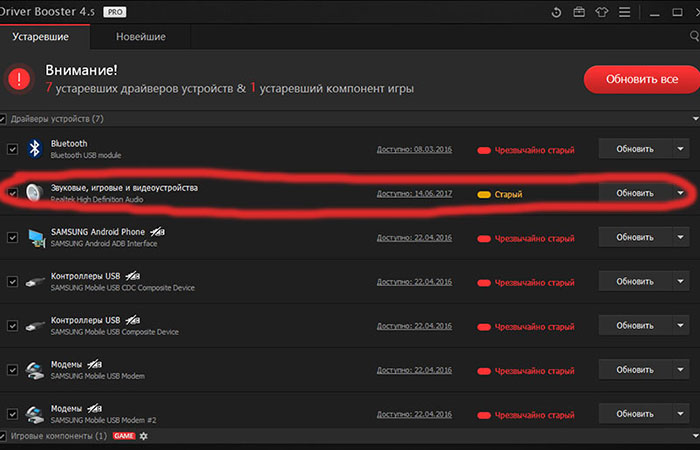Click the Realtek audio speaker icon

34,192
